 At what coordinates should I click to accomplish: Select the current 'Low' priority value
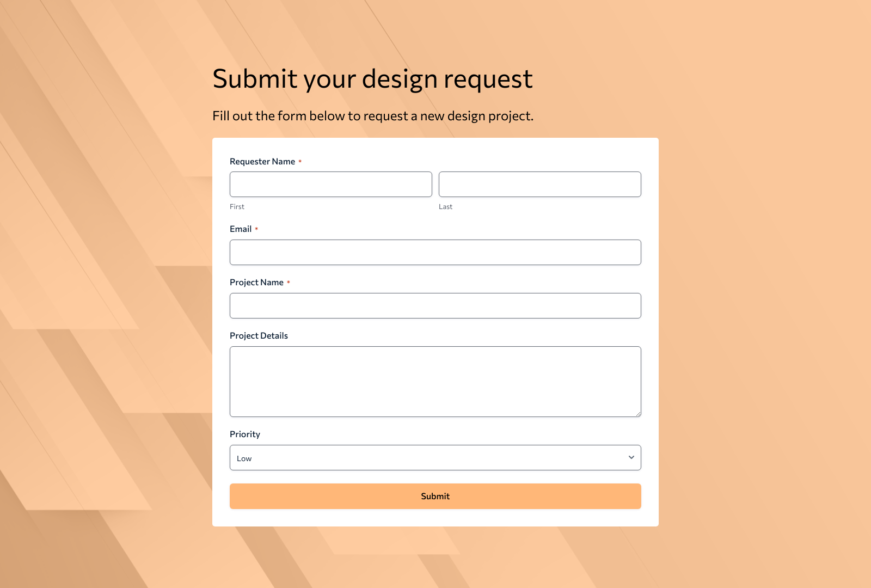coord(244,458)
